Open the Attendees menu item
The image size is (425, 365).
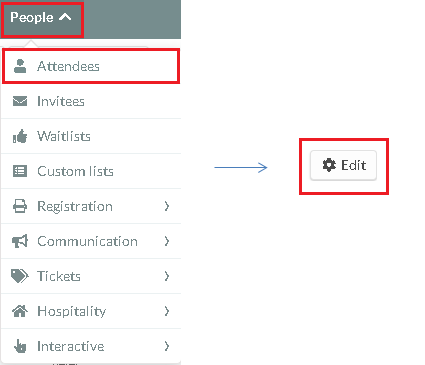91,66
